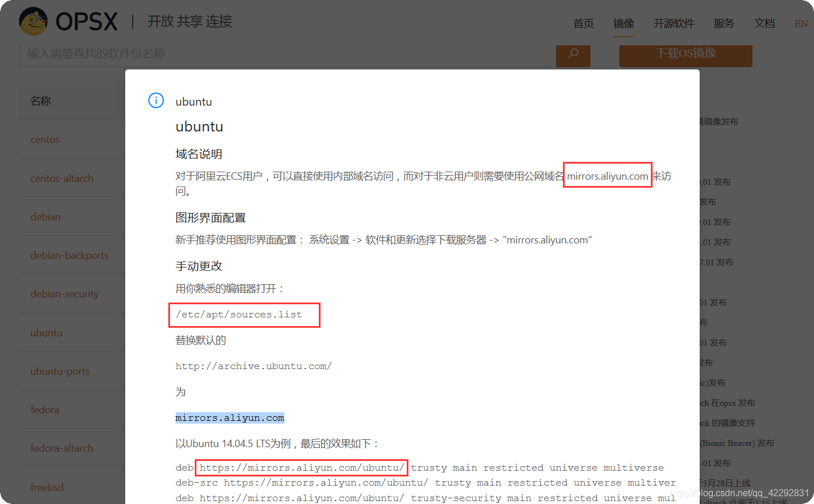Open ubuntu-ports in mirror list
Screen dimensions: 814x504
[60, 371]
